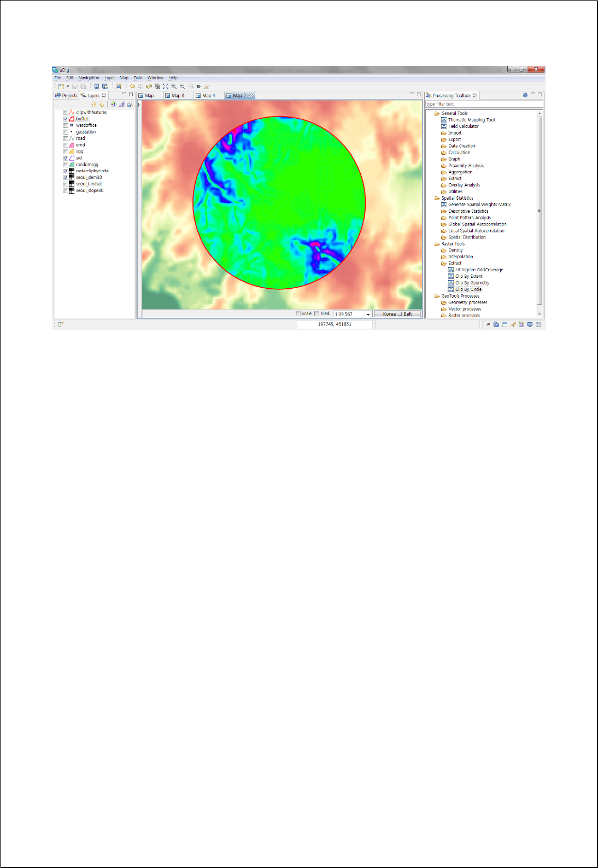This screenshot has width=598, height=868.
Task: Enable the gasstation layer checkbox
Action: pyautogui.click(x=66, y=132)
